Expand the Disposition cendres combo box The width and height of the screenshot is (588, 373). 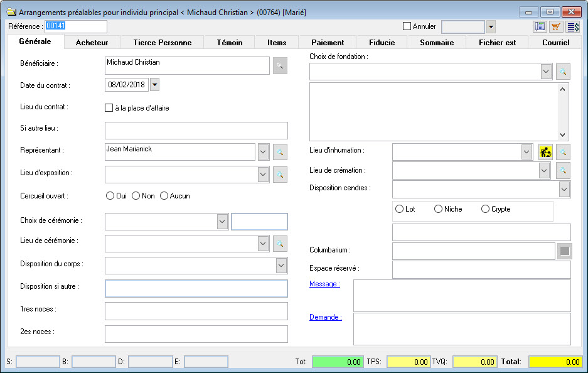[x=564, y=189]
